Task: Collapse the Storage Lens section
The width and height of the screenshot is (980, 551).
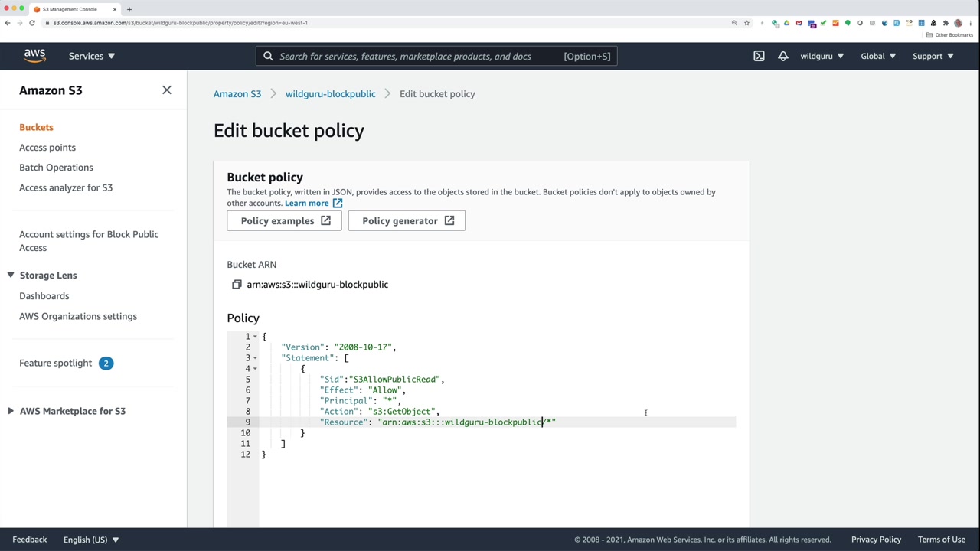Action: pyautogui.click(x=11, y=275)
